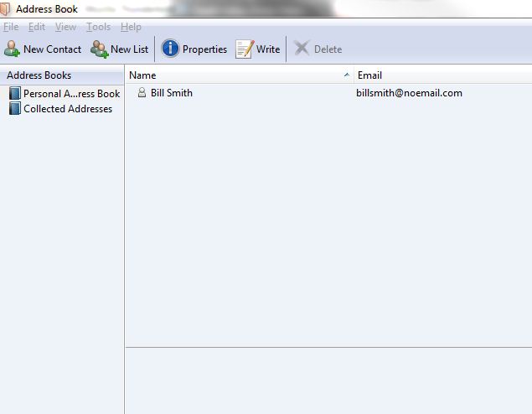Screen dimensions: 532x414
Task: Select the billsmith@noemail.com email entry
Action: [x=409, y=93]
